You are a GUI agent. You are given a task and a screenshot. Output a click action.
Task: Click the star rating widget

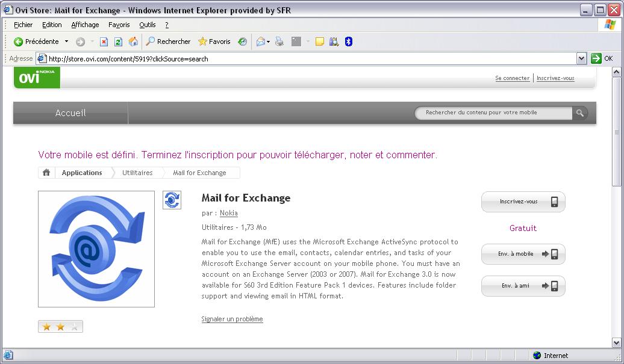60,327
